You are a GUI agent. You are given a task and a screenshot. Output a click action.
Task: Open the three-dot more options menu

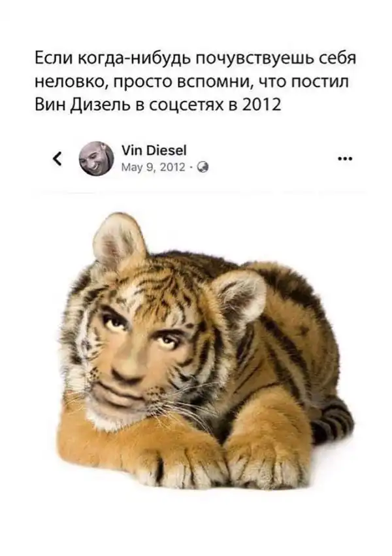coord(345,158)
